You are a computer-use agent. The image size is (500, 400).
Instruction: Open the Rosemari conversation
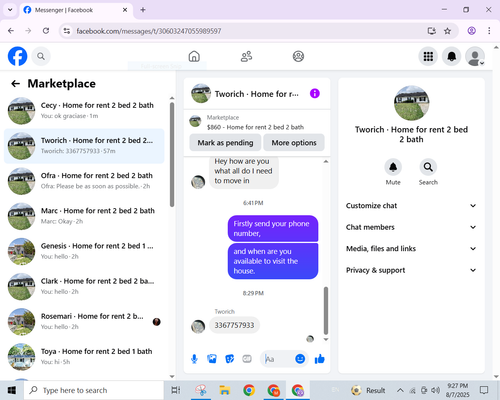84,322
